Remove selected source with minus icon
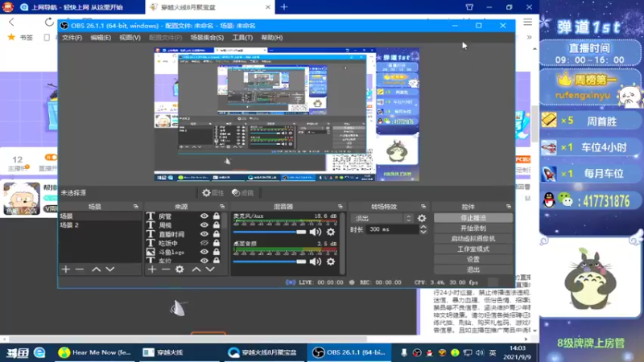The height and width of the screenshot is (362, 644). (166, 269)
